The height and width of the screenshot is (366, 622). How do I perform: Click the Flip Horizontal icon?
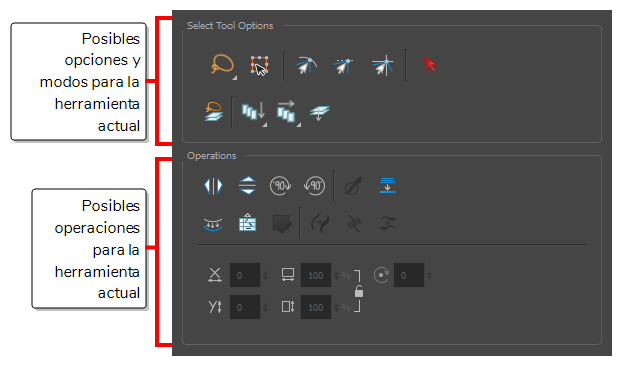213,186
